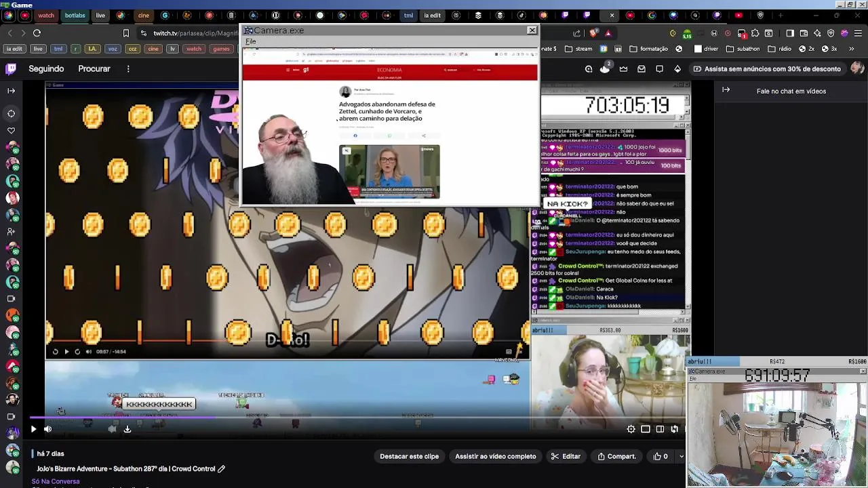Click the g1 article headline about Advogados
Viewport: 868px width, 488px height.
point(387,111)
